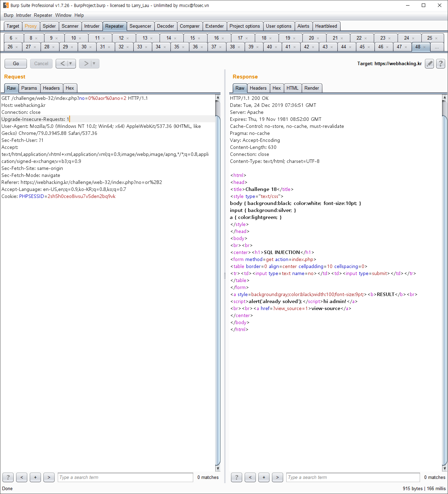Close Repeater tab 6
This screenshot has height=494, width=448.
tap(16, 38)
